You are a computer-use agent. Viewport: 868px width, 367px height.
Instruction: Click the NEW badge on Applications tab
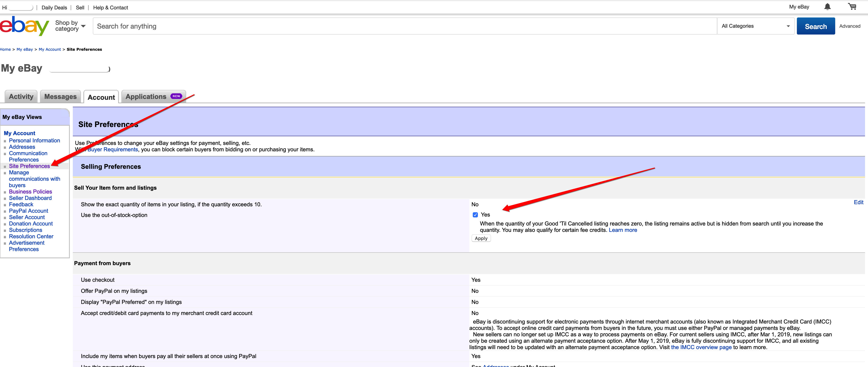(x=176, y=96)
